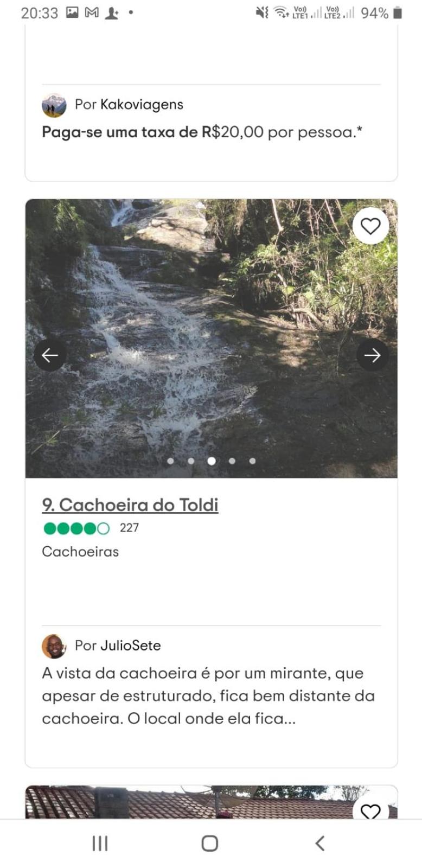
Task: Tap the Kakoviagens username
Action: [x=142, y=105]
